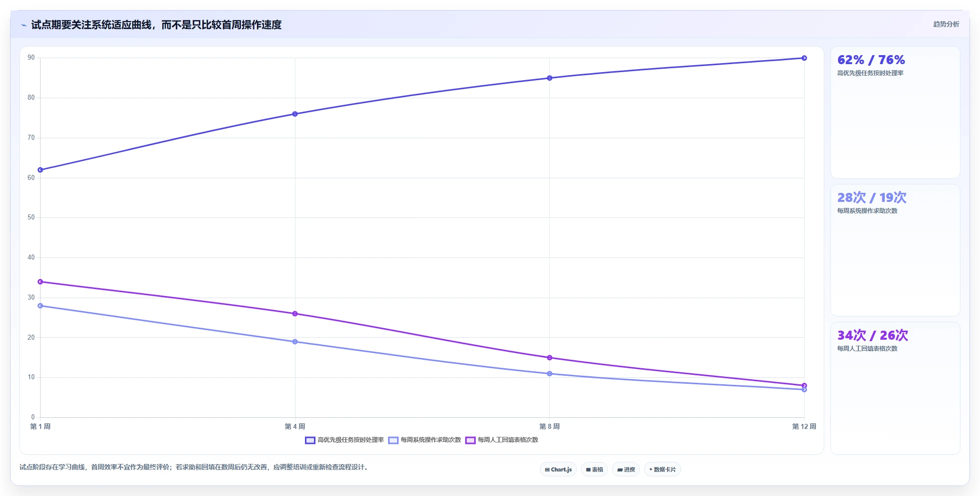This screenshot has height=496, width=980.
Task: Click the 0 y-axis tick label
Action: coord(33,417)
